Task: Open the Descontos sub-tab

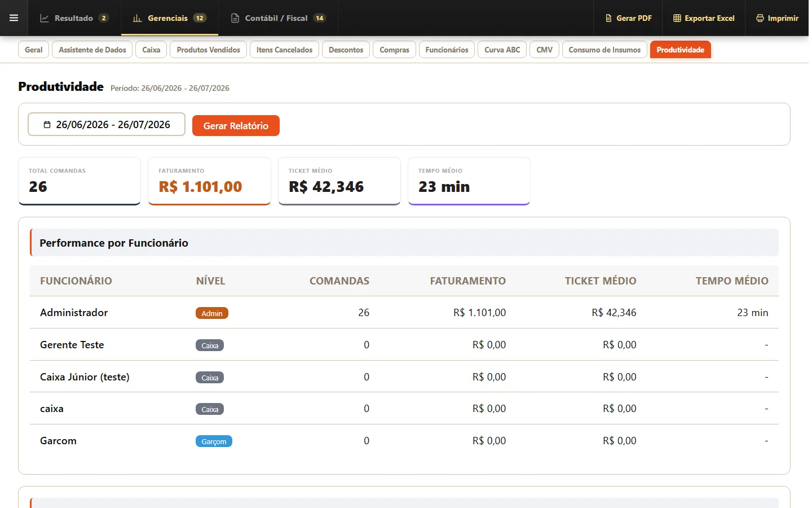Action: coord(346,50)
